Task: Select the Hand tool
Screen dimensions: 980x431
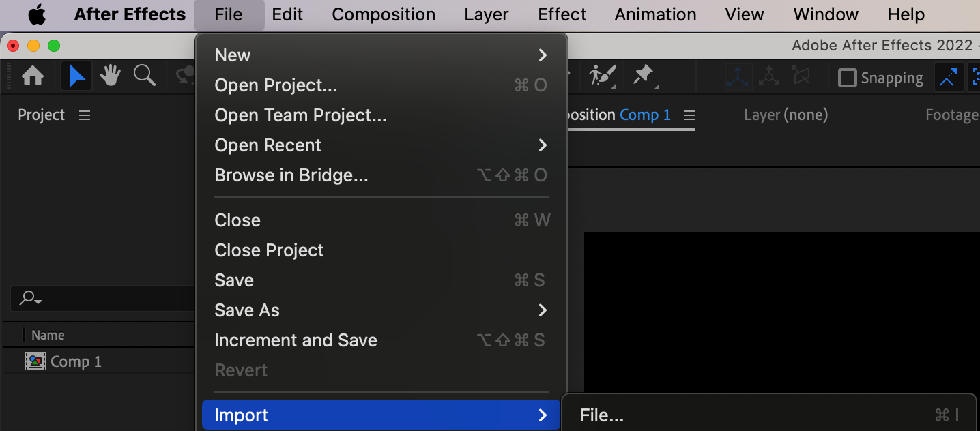Action: click(x=110, y=76)
